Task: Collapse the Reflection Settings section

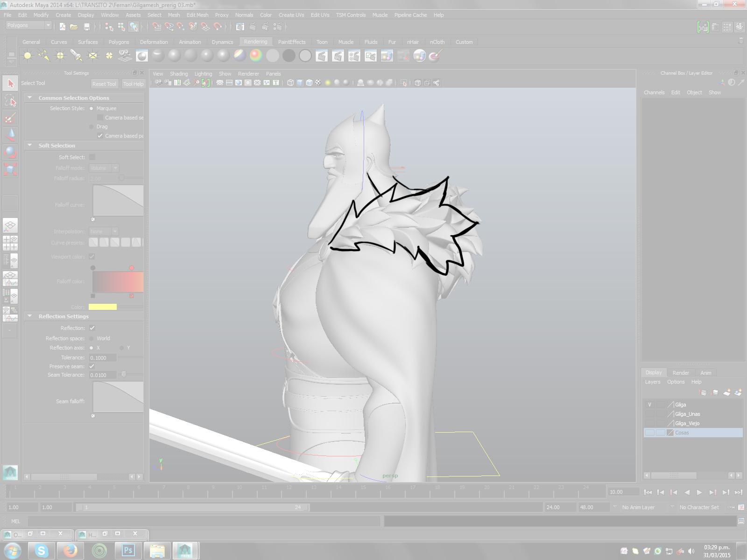Action: click(30, 316)
